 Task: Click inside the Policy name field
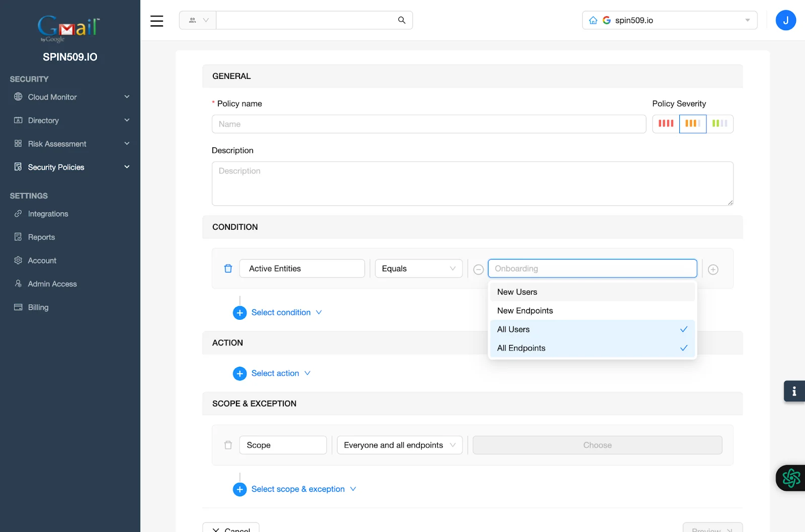[429, 124]
